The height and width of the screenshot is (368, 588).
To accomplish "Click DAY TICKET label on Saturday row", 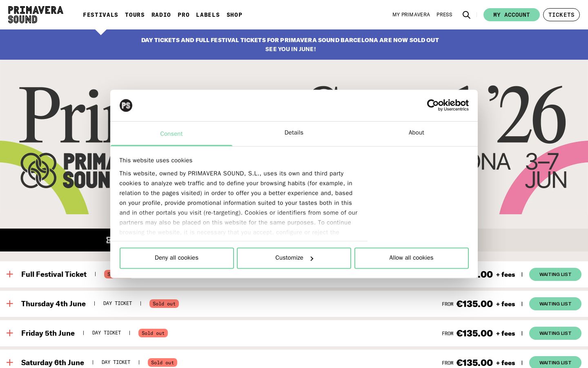I will 116,362.
